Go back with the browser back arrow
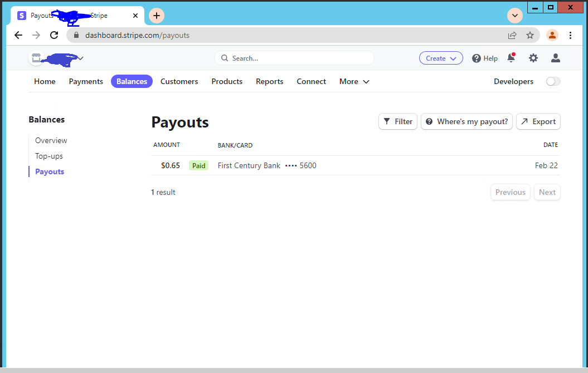Image resolution: width=588 pixels, height=373 pixels. point(18,35)
